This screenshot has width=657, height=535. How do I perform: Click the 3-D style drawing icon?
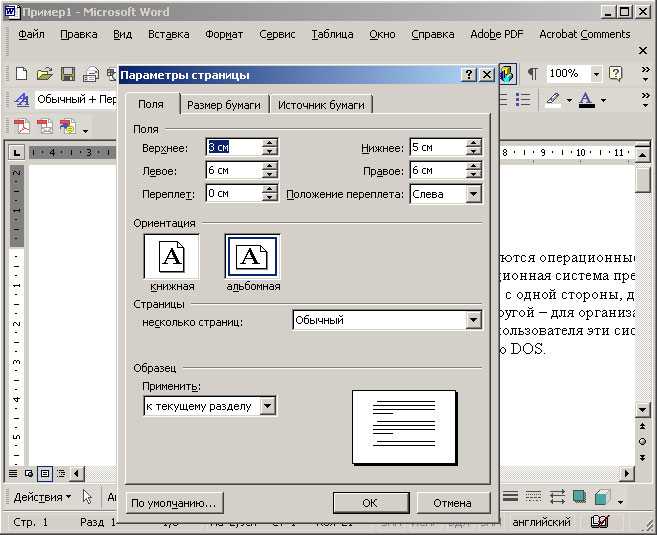pyautogui.click(x=601, y=497)
